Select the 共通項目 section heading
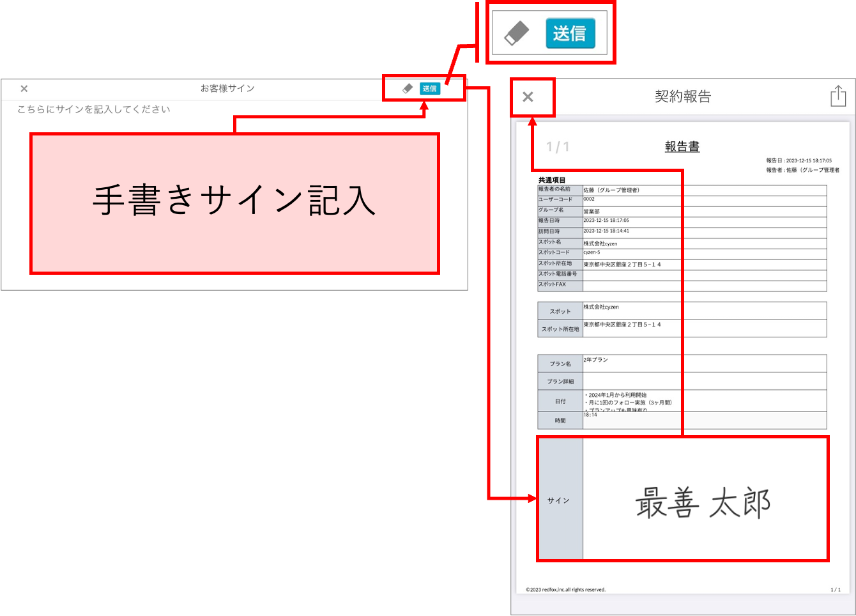The width and height of the screenshot is (856, 616). (552, 180)
